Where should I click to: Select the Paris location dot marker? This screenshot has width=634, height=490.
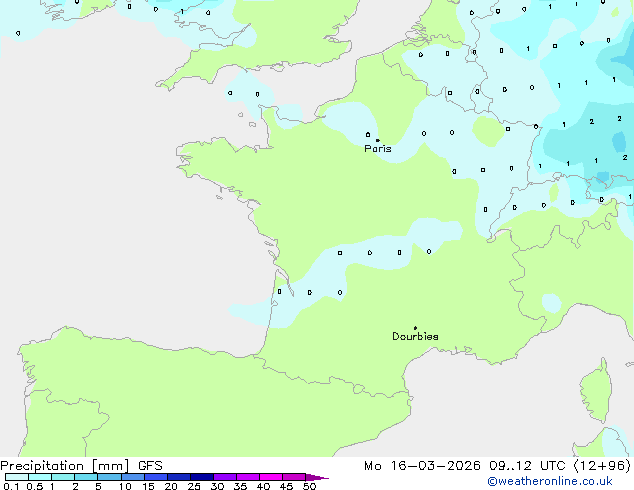pyautogui.click(x=378, y=140)
